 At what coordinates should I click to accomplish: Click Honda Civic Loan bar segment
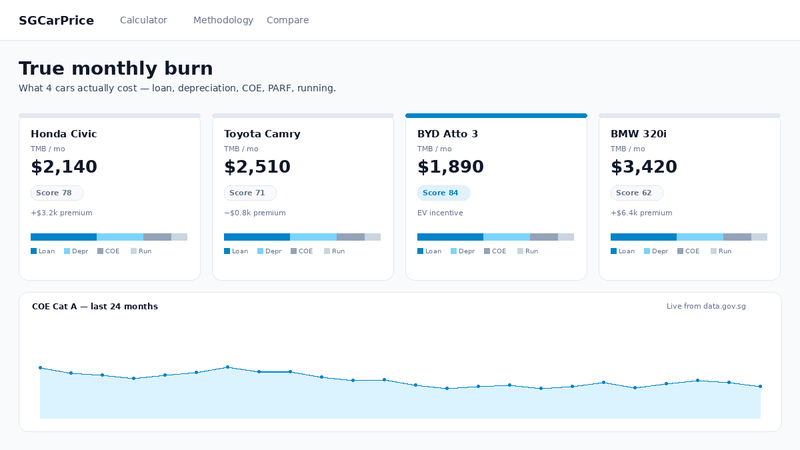pos(64,237)
